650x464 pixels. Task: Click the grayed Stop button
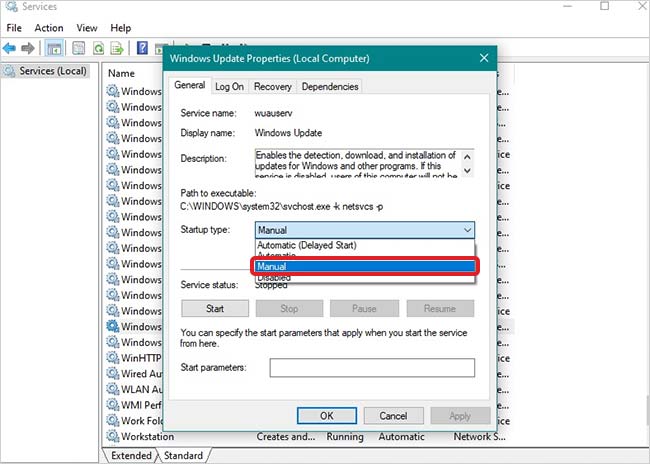(x=289, y=309)
